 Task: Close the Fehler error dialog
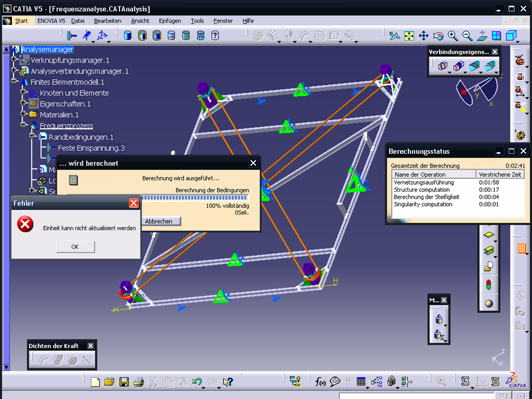point(134,203)
